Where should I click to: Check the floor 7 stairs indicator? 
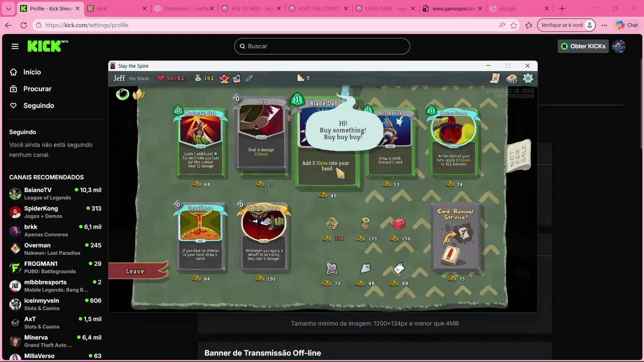303,78
